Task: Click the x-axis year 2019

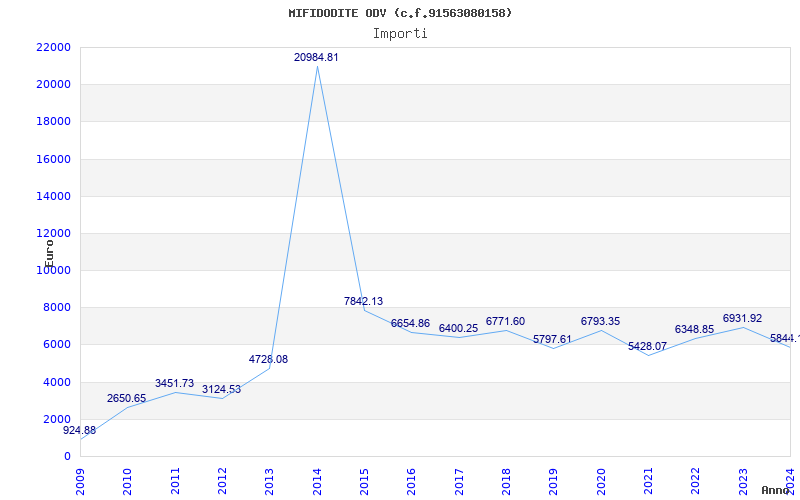Action: 554,482
